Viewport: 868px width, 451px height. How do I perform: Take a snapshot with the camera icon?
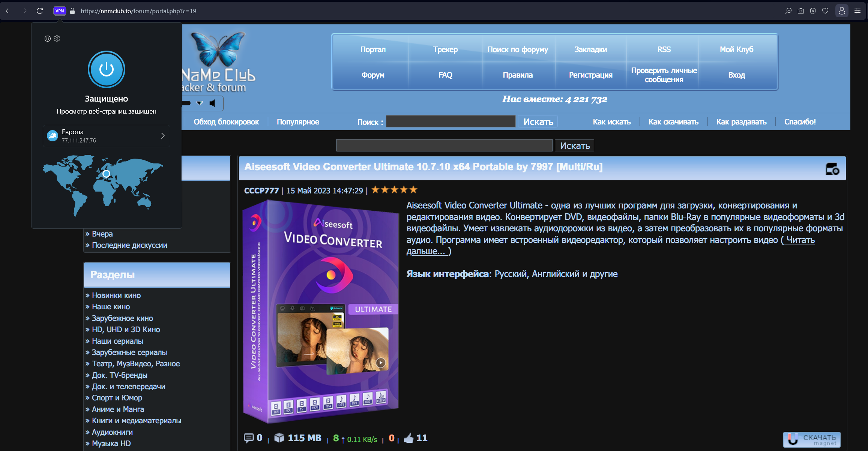pos(801,11)
